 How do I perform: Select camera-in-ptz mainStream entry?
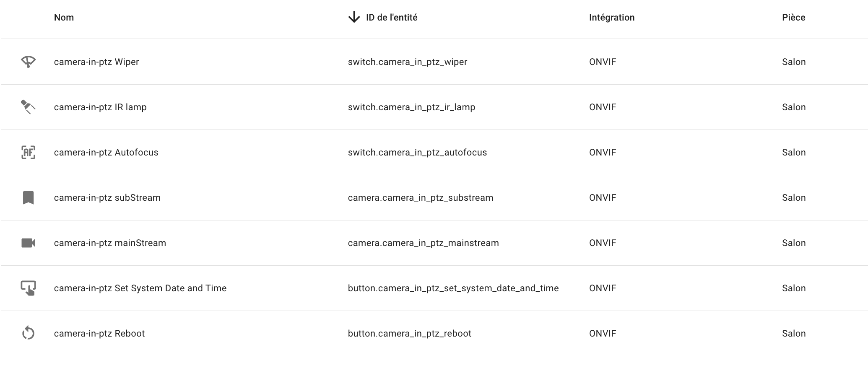tap(110, 243)
